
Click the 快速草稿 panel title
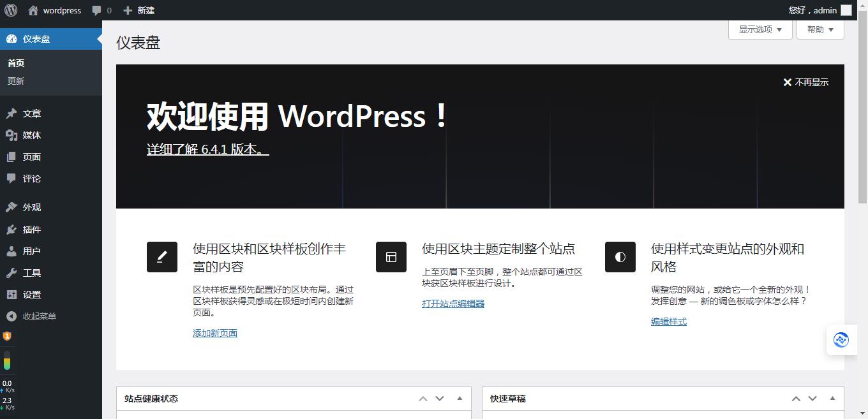508,399
